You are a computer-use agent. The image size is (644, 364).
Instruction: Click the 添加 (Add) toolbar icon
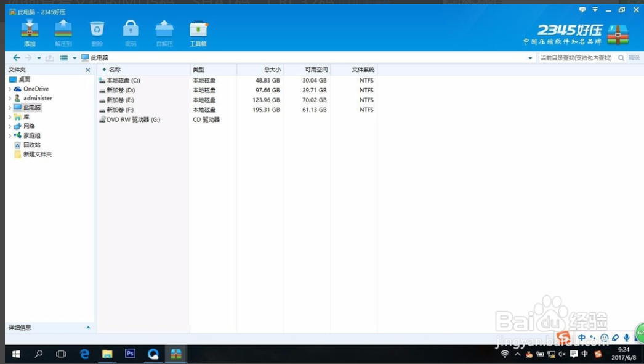tap(30, 33)
